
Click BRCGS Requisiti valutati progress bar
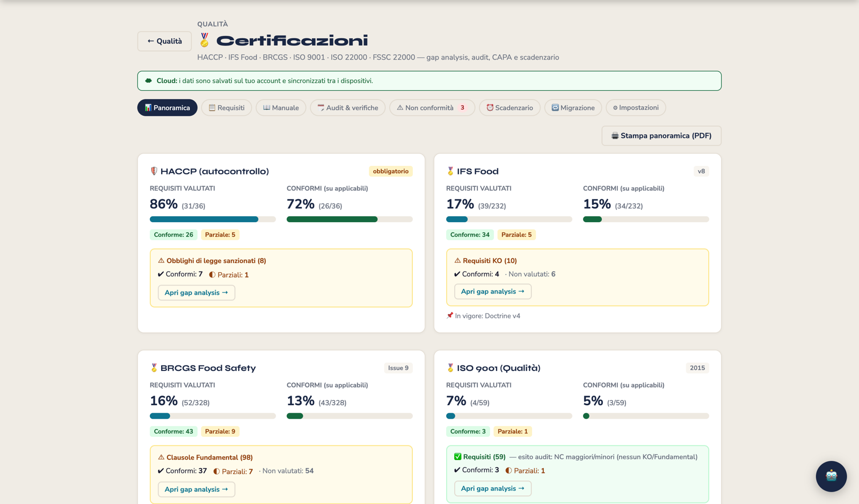[x=213, y=416]
